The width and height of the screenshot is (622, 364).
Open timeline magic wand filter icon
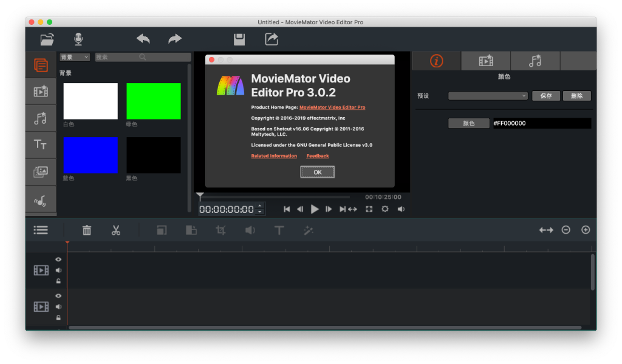[309, 230]
